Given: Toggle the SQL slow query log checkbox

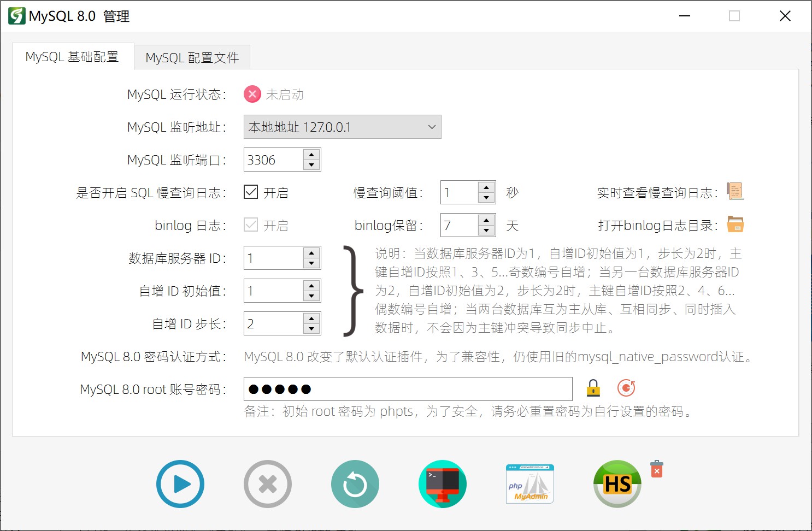Looking at the screenshot, I should 251,192.
